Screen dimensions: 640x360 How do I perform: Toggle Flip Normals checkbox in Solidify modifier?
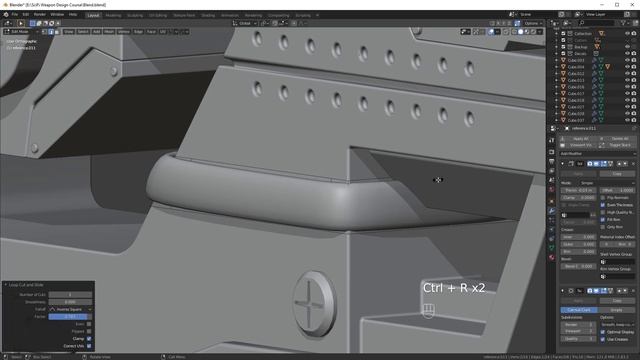click(x=603, y=198)
